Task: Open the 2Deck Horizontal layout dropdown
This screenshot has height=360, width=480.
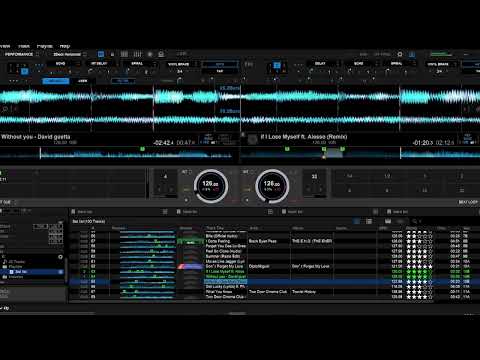Action: click(69, 54)
